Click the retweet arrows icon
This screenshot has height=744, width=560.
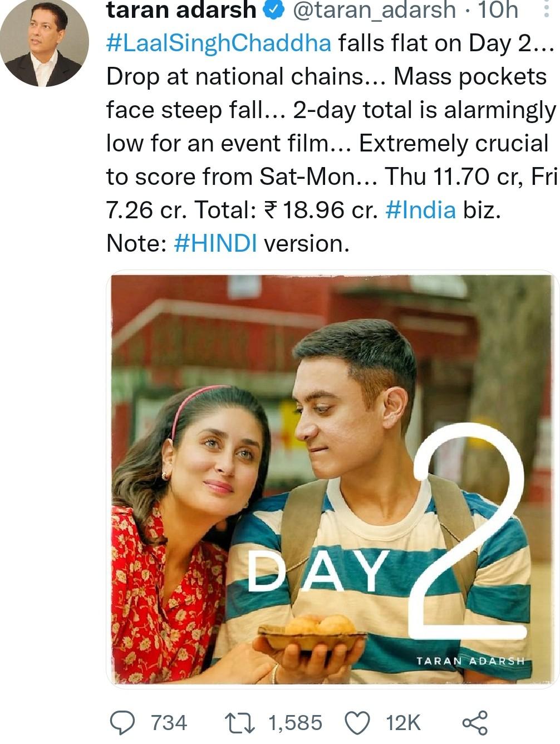coord(239,723)
